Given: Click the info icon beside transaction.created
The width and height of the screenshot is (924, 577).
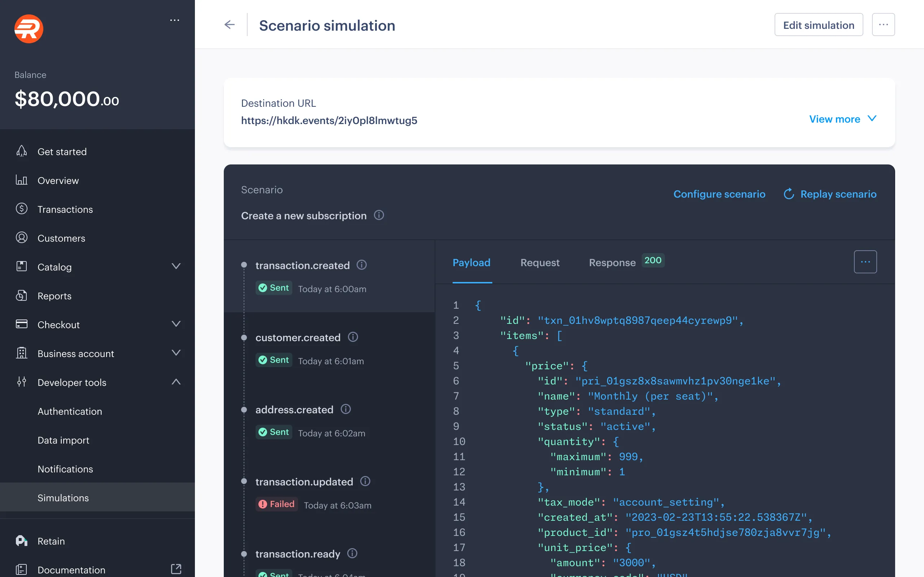Looking at the screenshot, I should 362,265.
